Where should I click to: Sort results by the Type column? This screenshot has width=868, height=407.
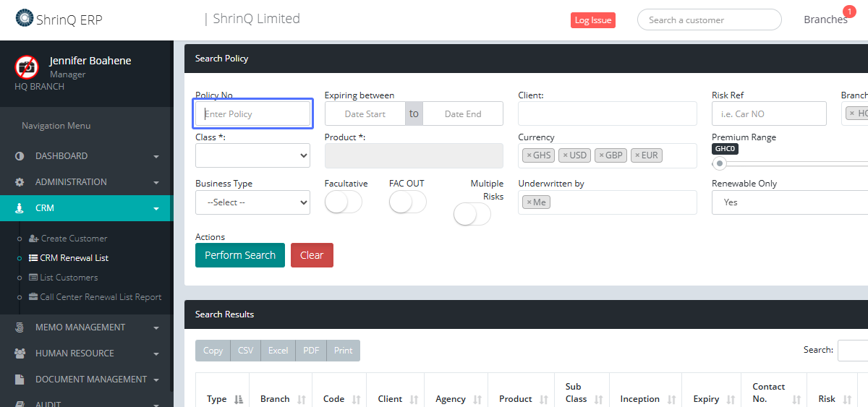click(217, 398)
